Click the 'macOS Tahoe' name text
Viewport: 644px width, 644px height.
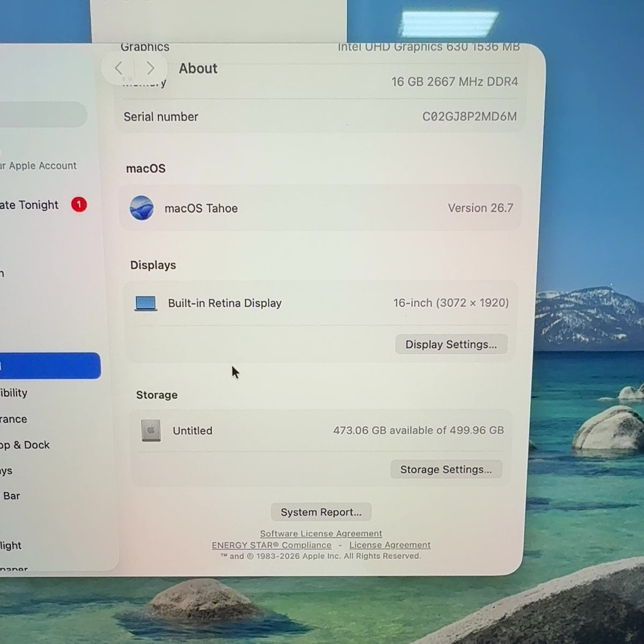(201, 208)
